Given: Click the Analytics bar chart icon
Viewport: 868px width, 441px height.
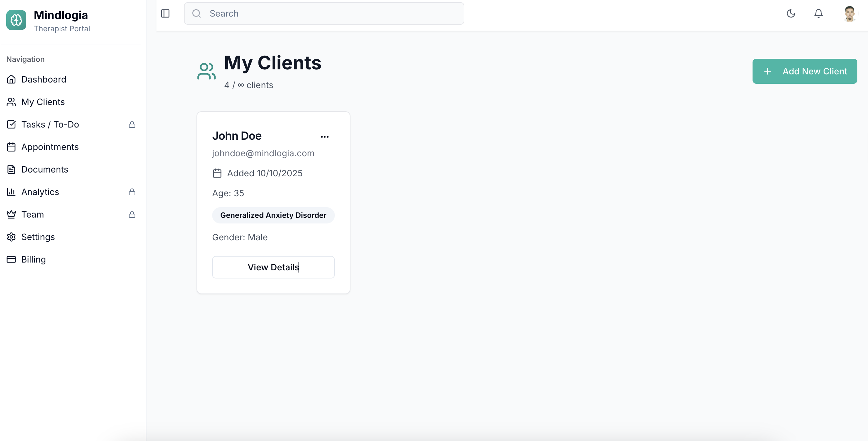Looking at the screenshot, I should [11, 192].
